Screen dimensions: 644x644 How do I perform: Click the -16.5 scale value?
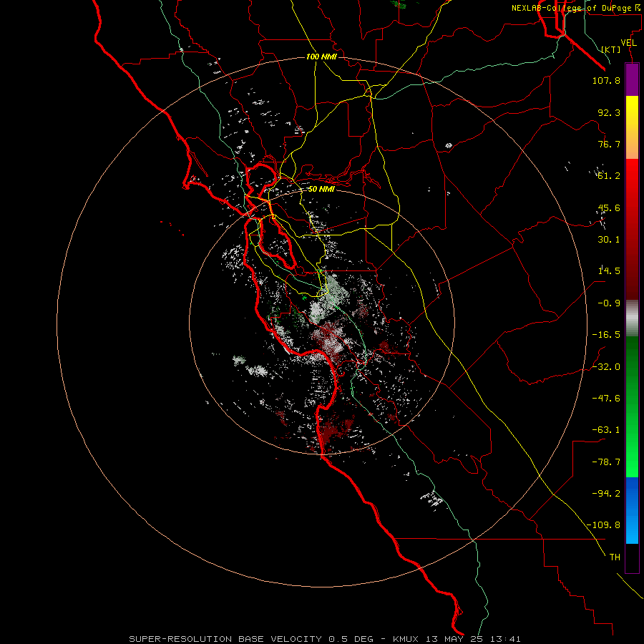606,335
